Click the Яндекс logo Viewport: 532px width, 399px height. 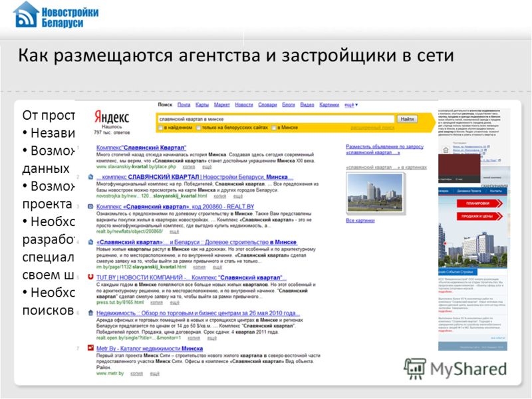coord(112,117)
